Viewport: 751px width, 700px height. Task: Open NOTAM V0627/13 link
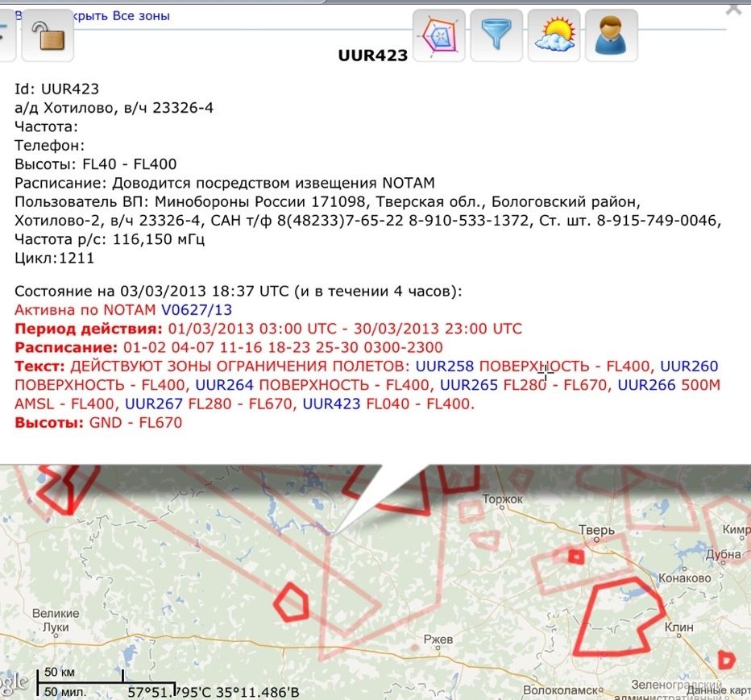point(197,310)
